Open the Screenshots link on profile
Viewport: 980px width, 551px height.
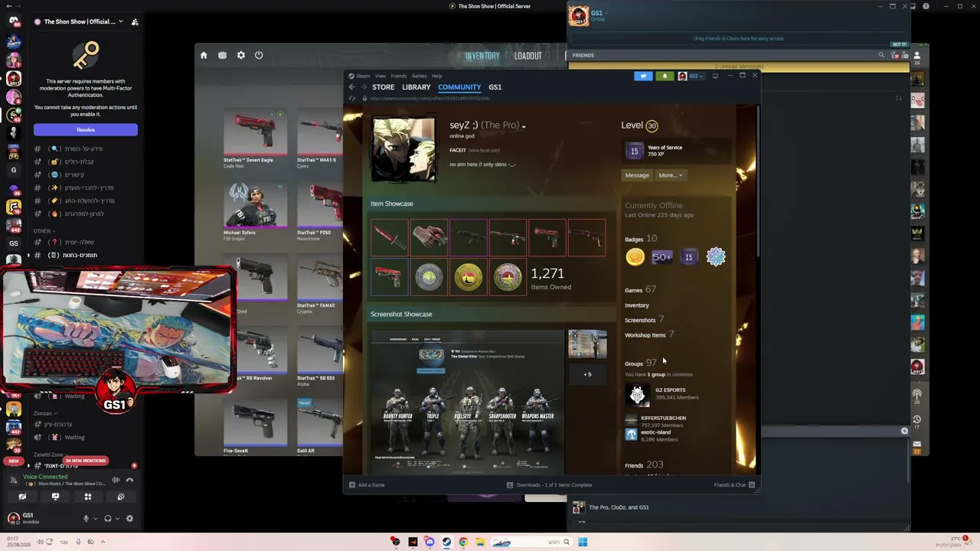click(640, 320)
